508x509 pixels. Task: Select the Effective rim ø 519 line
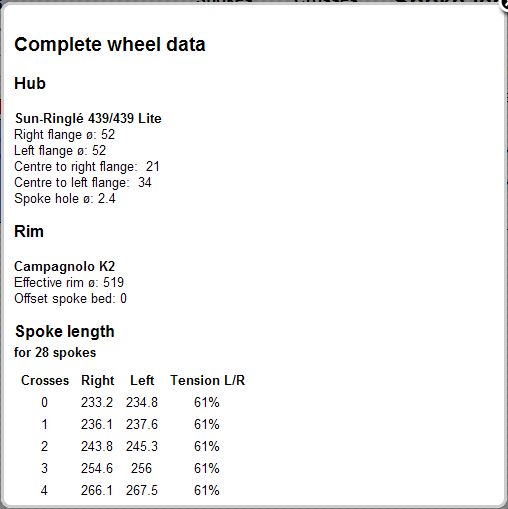pyautogui.click(x=69, y=283)
